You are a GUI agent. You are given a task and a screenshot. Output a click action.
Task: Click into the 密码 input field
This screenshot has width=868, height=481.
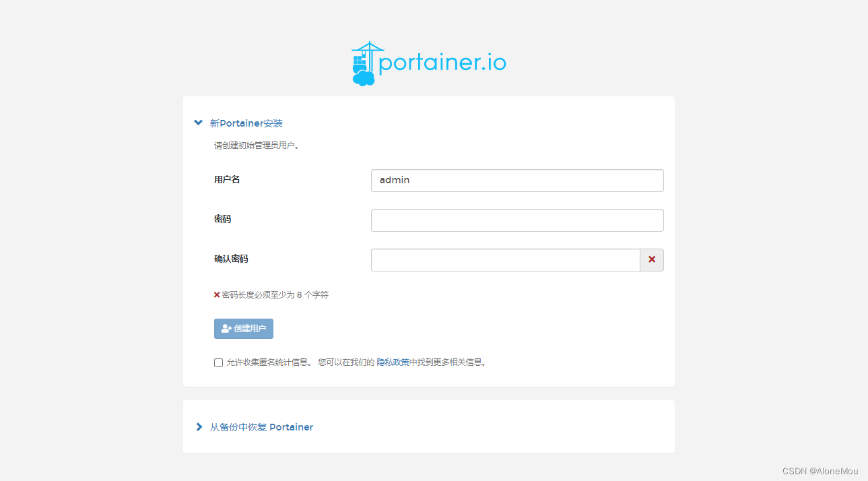[516, 220]
